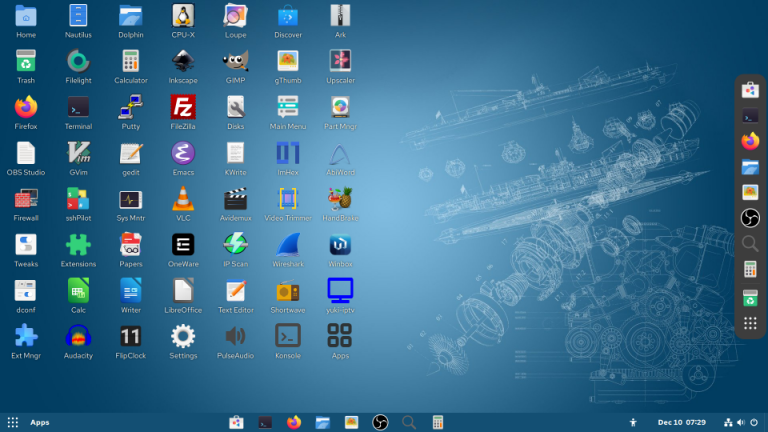Click the LibreOffice Writer desktop icon
Image resolution: width=768 pixels, height=432 pixels.
pyautogui.click(x=130, y=291)
